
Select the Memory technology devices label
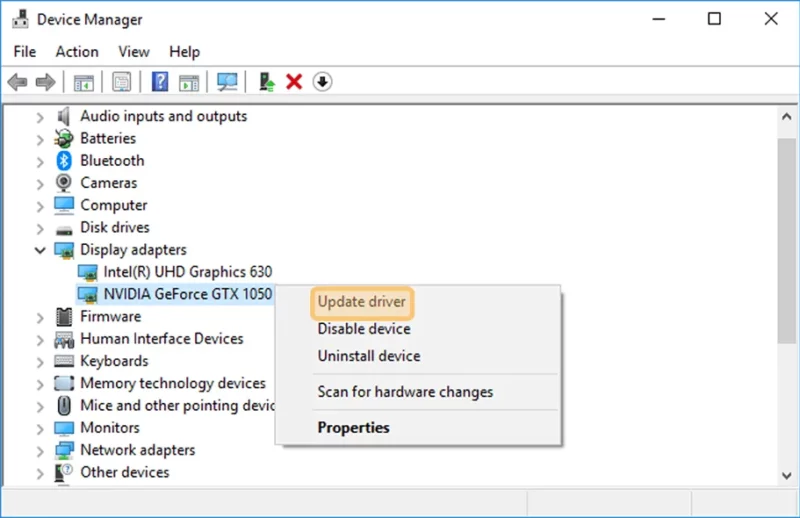coord(173,383)
